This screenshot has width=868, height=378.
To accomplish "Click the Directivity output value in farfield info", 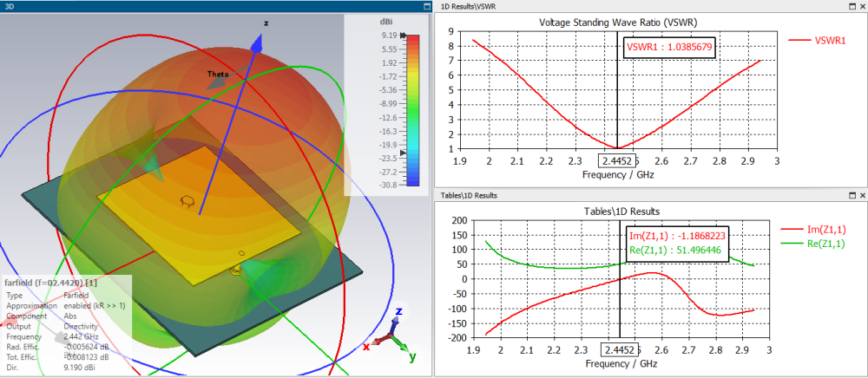I will 80,326.
